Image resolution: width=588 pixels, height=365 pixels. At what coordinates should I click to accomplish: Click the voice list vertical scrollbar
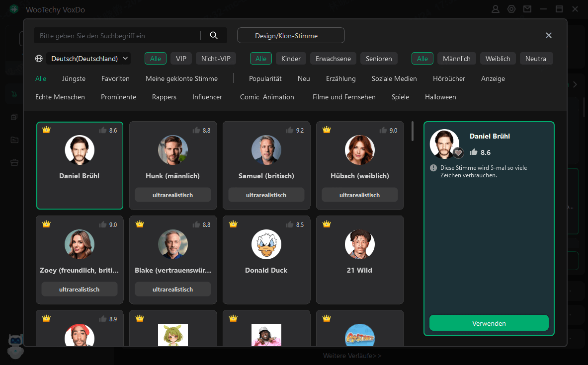[413, 132]
